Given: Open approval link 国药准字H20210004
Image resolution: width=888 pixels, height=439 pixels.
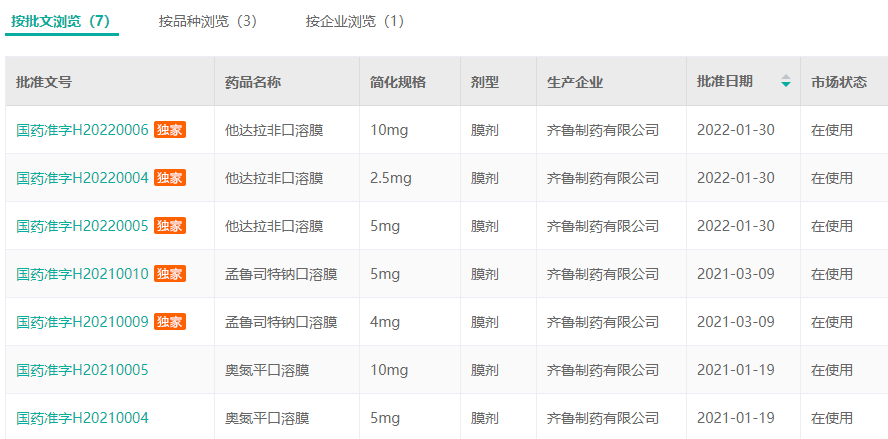Looking at the screenshot, I should pos(82,418).
